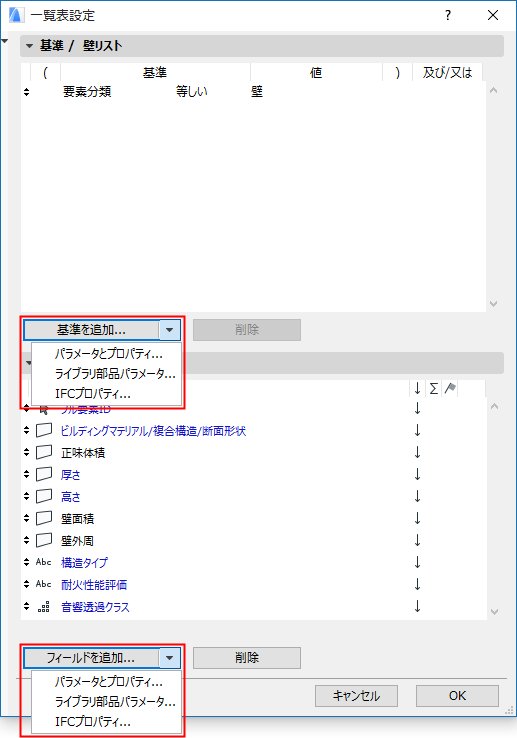Open the フィールドを追加 dropdown arrow
Viewport: 517px width, 738px height.
click(x=170, y=658)
